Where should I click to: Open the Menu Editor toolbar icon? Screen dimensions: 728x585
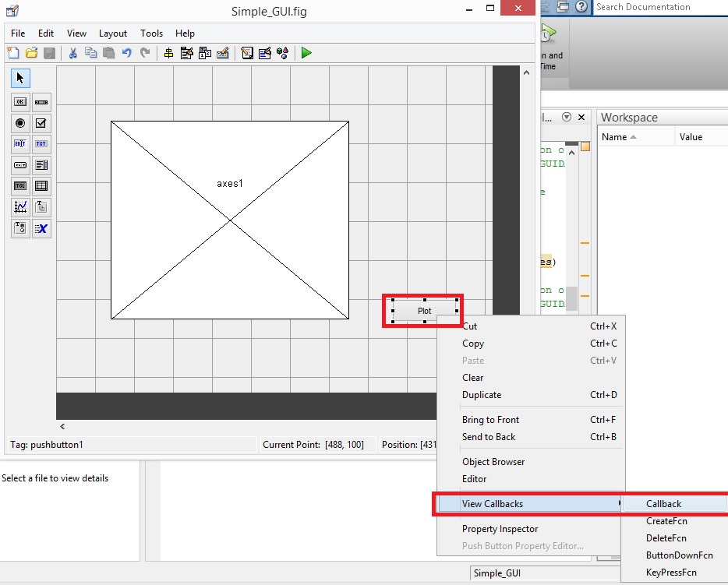(186, 53)
